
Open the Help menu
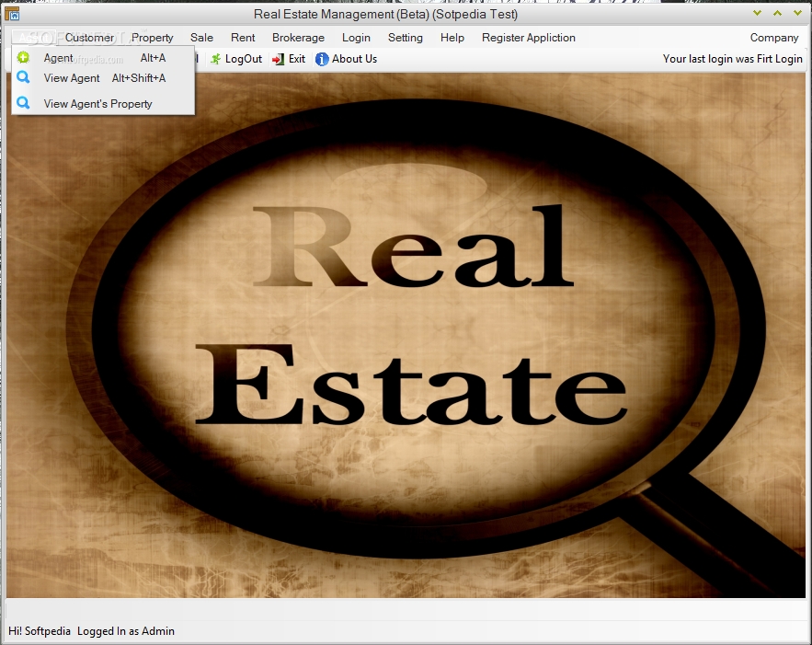point(452,38)
